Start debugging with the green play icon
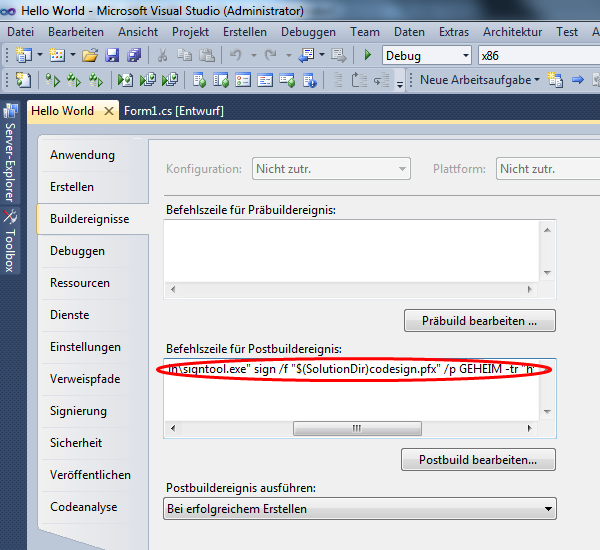600x550 pixels. [368, 55]
